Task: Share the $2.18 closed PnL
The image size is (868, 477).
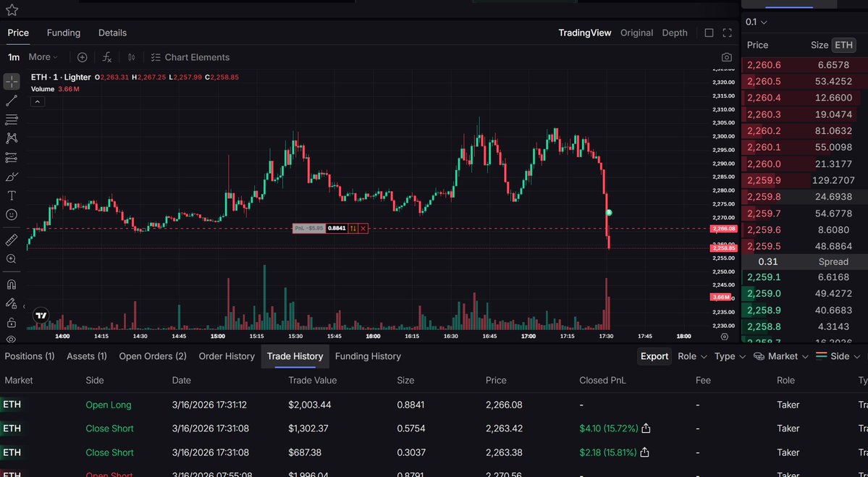Action: tap(644, 452)
